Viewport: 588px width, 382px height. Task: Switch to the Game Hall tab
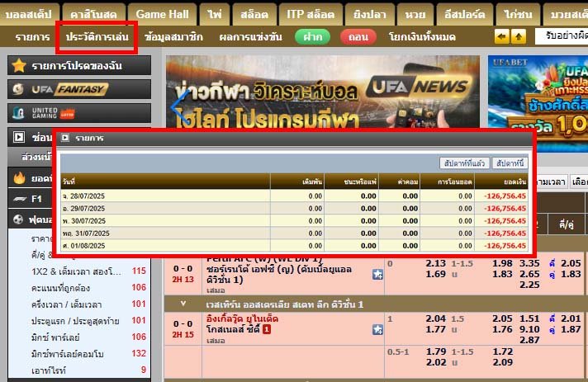(x=163, y=14)
